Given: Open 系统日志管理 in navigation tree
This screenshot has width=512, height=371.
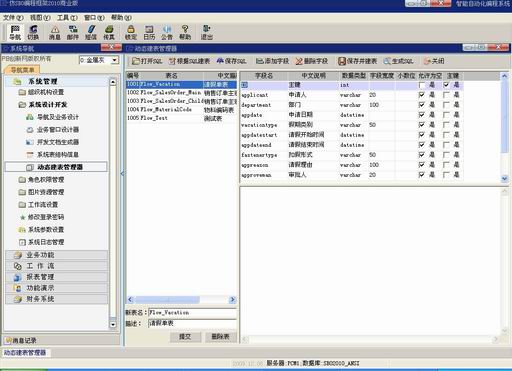Looking at the screenshot, I should [42, 242].
